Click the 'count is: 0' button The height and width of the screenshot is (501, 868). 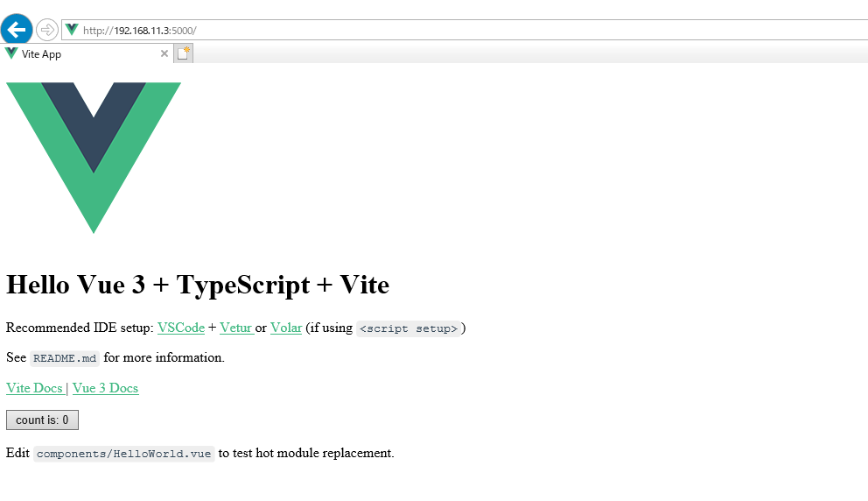tap(42, 420)
